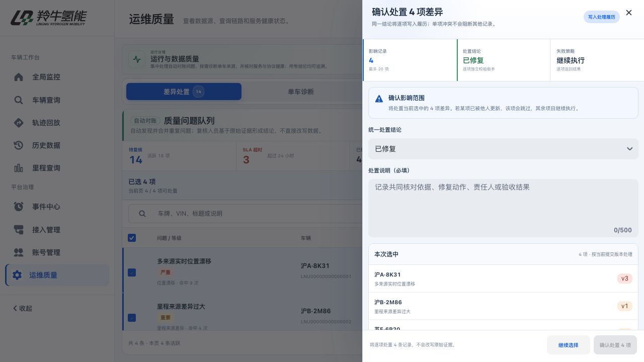Uncheck the 多来源实时位置漂移 row checkbox
This screenshot has width=644, height=362.
click(132, 273)
